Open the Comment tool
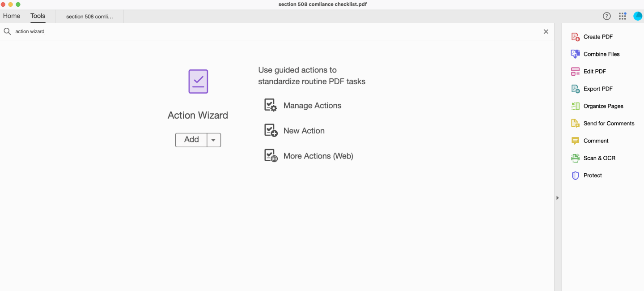 tap(595, 141)
